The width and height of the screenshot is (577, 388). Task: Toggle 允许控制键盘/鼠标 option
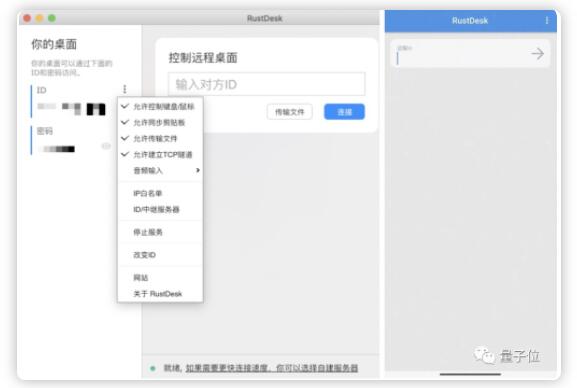(x=160, y=106)
